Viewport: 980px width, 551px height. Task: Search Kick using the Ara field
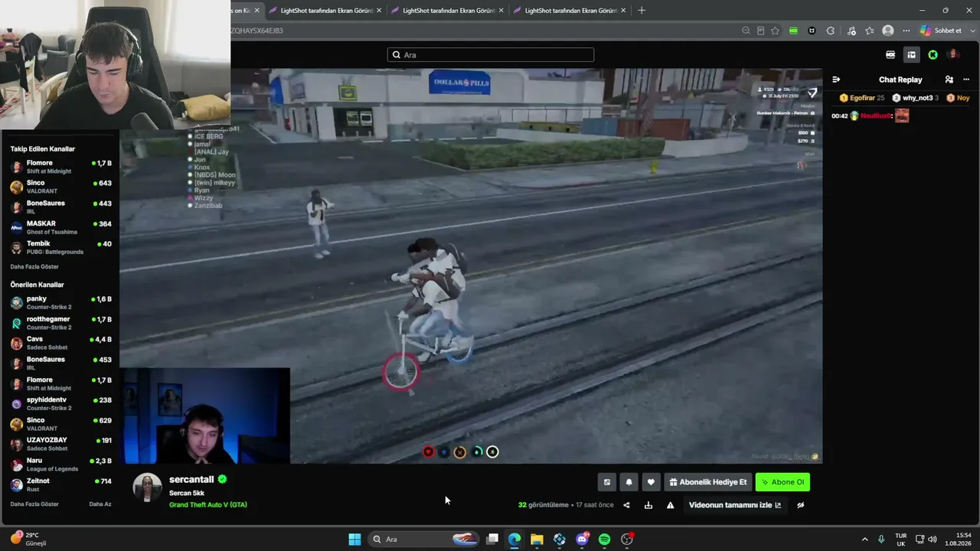[491, 55]
